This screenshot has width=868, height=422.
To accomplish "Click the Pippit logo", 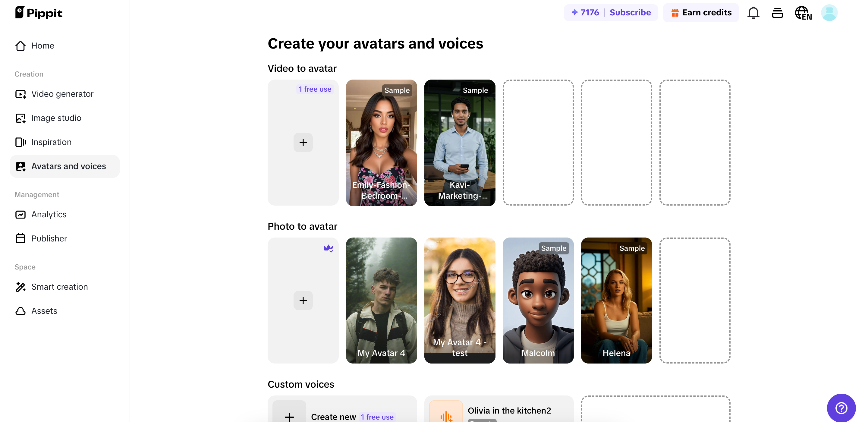I will 38,12.
